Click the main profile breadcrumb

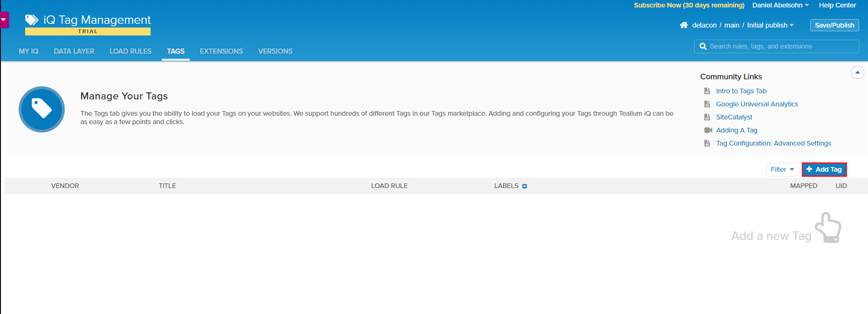(732, 25)
